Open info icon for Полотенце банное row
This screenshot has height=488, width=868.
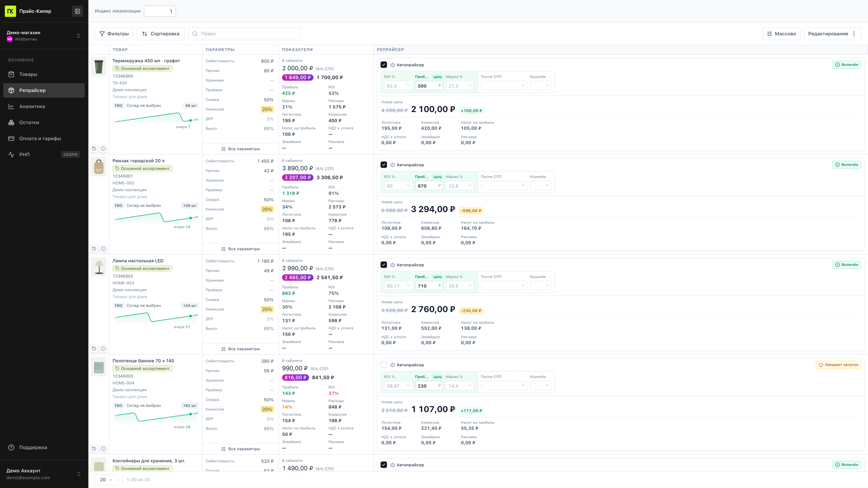[103, 449]
